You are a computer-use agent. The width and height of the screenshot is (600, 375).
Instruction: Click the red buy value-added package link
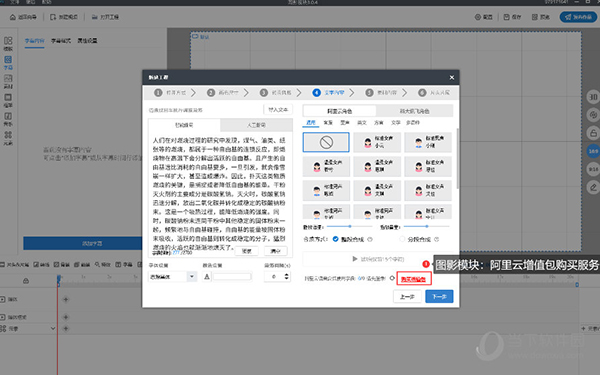pyautogui.click(x=414, y=279)
